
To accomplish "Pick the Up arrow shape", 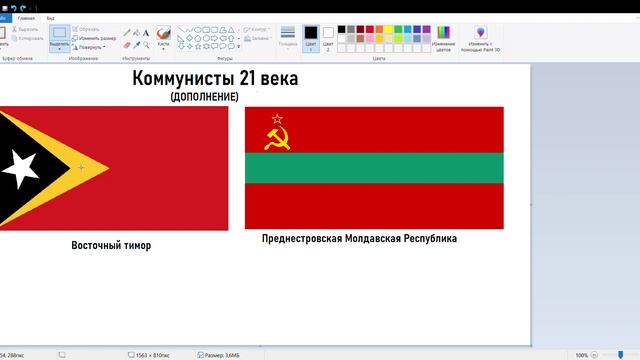I will [x=231, y=38].
